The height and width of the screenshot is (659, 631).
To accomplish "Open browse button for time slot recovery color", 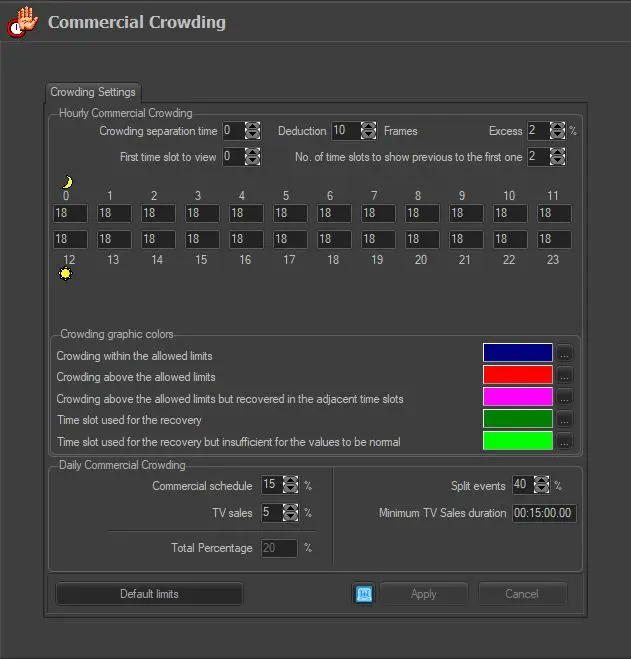I will coord(565,419).
